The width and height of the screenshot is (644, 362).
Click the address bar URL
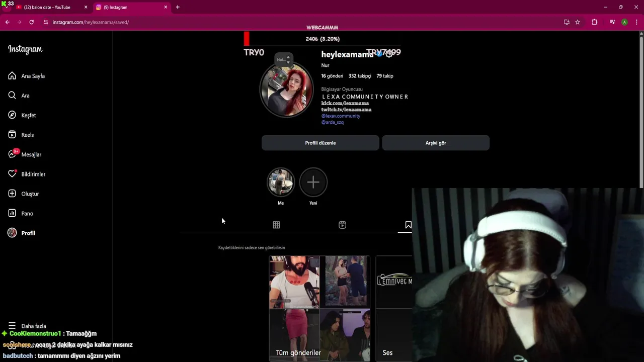coord(91,22)
